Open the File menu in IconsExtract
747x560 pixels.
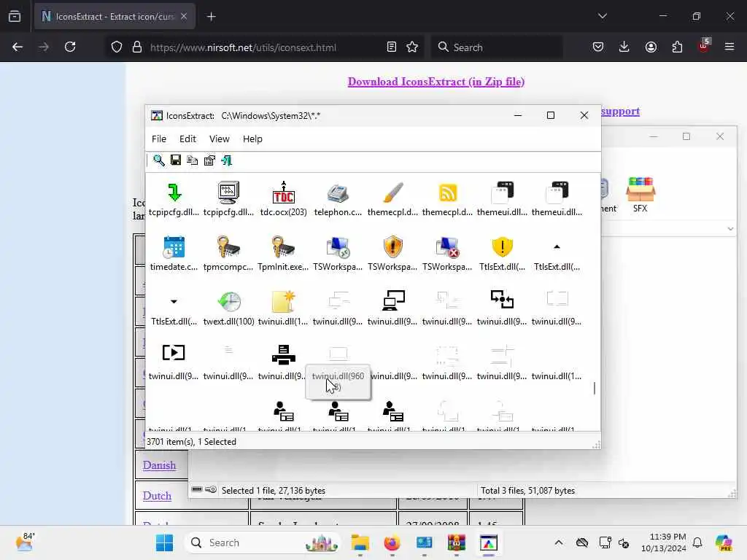(159, 139)
